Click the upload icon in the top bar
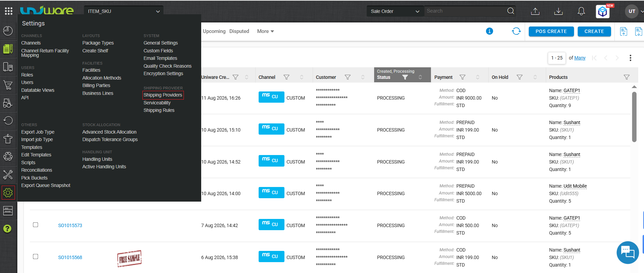Screen dimensions: 644x273 click(535, 11)
